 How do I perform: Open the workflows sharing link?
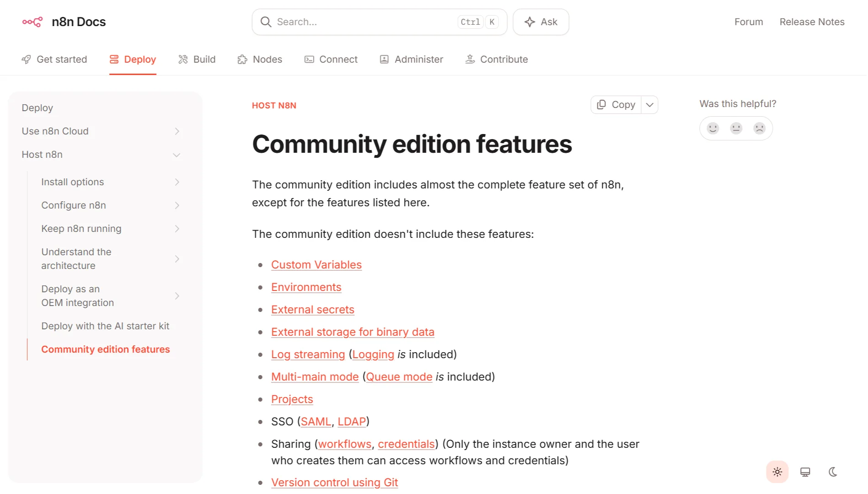point(345,444)
